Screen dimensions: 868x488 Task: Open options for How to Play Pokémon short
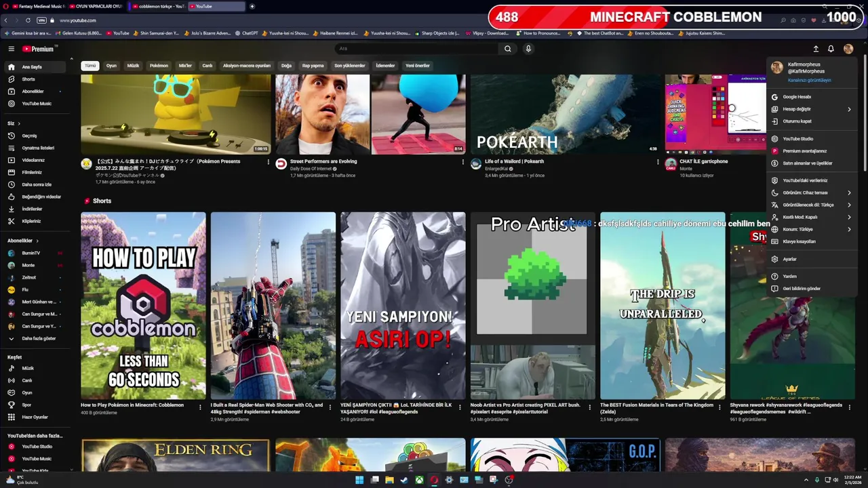pyautogui.click(x=200, y=407)
